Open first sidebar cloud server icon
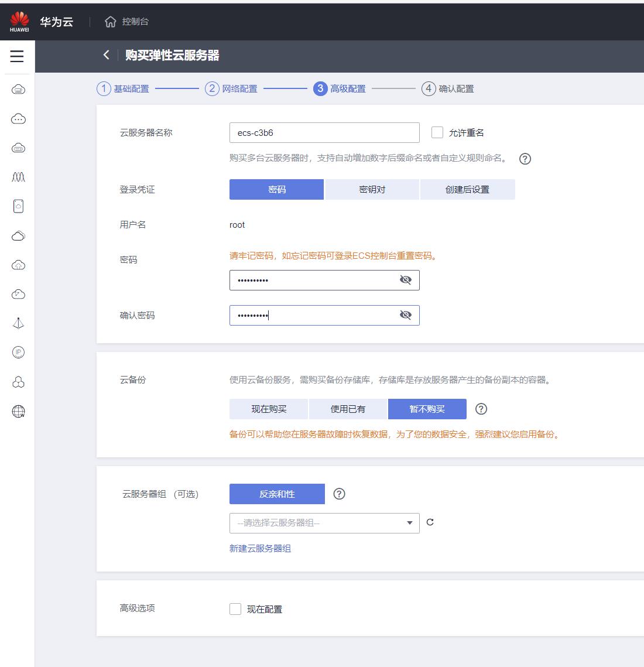Image resolution: width=644 pixels, height=667 pixels. (18, 90)
